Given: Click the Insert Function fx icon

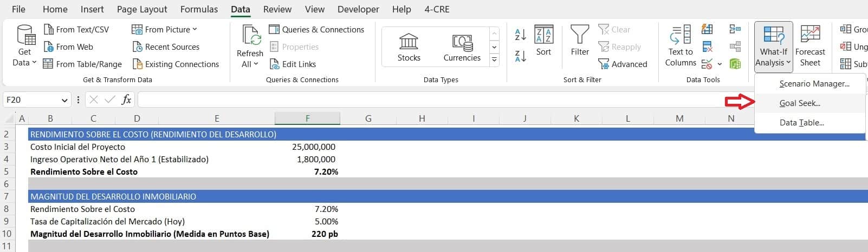Looking at the screenshot, I should 126,100.
